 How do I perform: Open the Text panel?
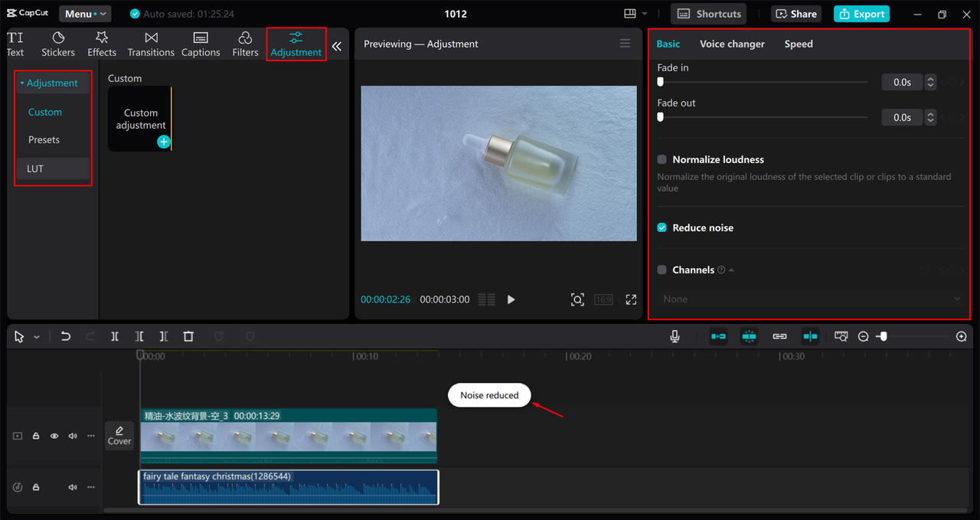(15, 44)
